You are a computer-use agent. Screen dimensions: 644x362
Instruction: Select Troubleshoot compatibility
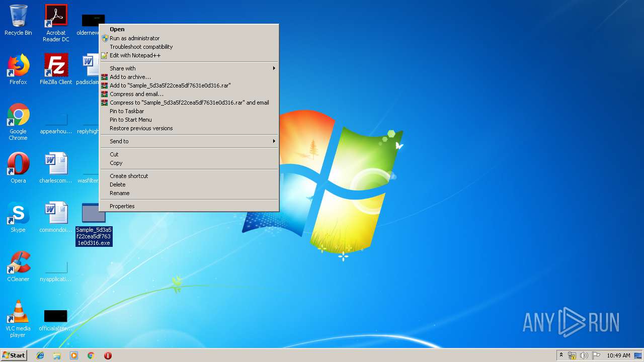tap(189, 47)
